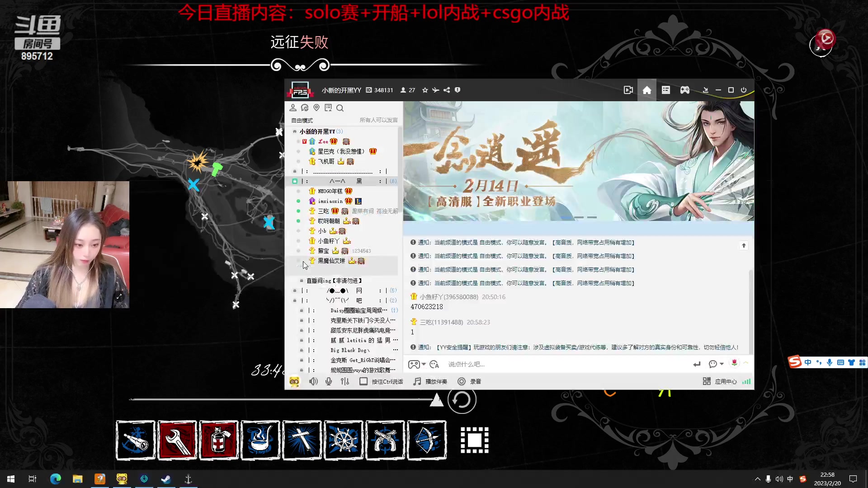This screenshot has width=868, height=488.
Task: Click the 播放伴奏 accompaniment icon
Action: (x=417, y=381)
